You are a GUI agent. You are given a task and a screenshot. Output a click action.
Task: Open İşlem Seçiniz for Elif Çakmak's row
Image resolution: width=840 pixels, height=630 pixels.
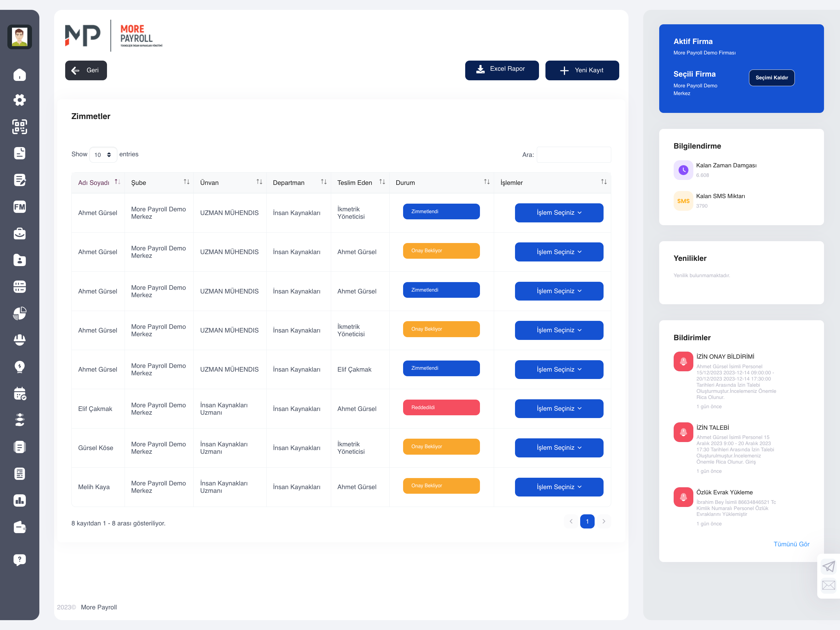[x=559, y=409]
